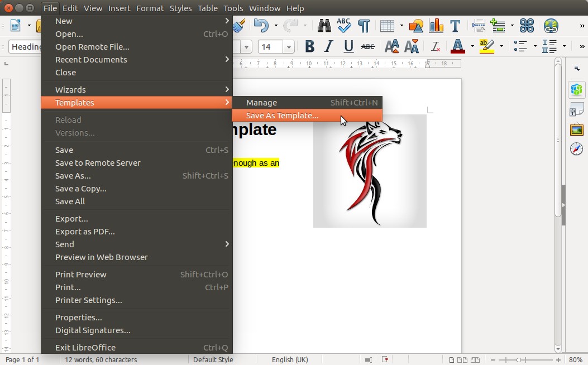The height and width of the screenshot is (365, 588).
Task: Toggle the numbered list icon
Action: pos(549,46)
